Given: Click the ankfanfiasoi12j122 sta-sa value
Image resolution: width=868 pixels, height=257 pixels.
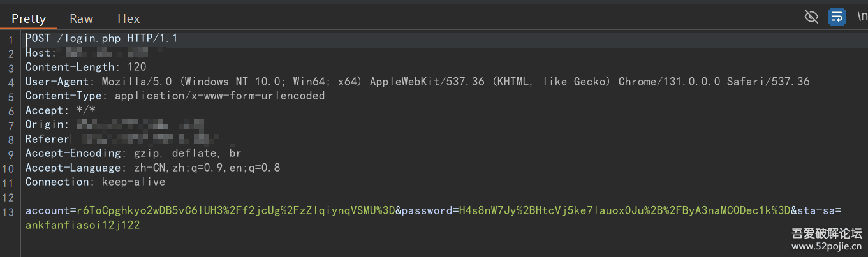Looking at the screenshot, I should coord(83,225).
